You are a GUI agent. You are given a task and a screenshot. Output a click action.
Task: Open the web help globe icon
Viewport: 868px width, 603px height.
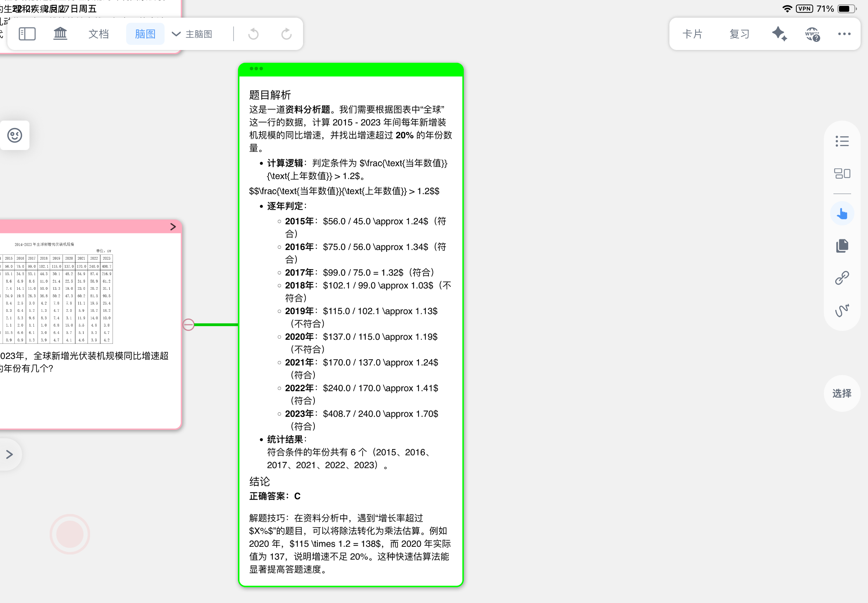click(x=812, y=34)
